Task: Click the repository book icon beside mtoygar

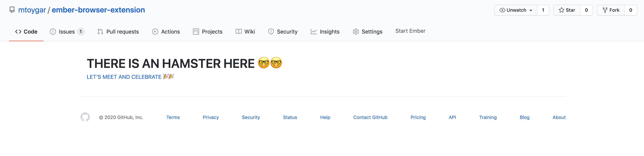Action: [12, 10]
